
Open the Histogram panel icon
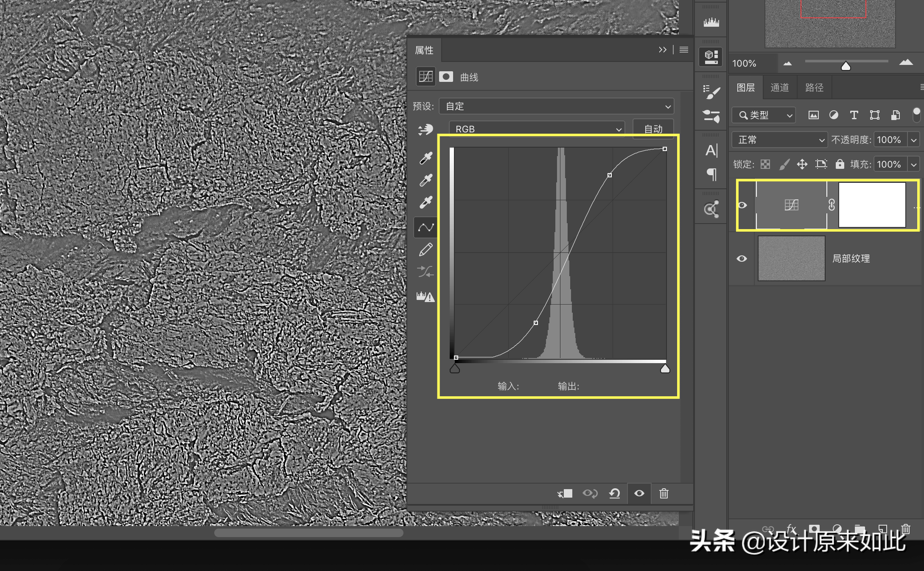[x=711, y=22]
